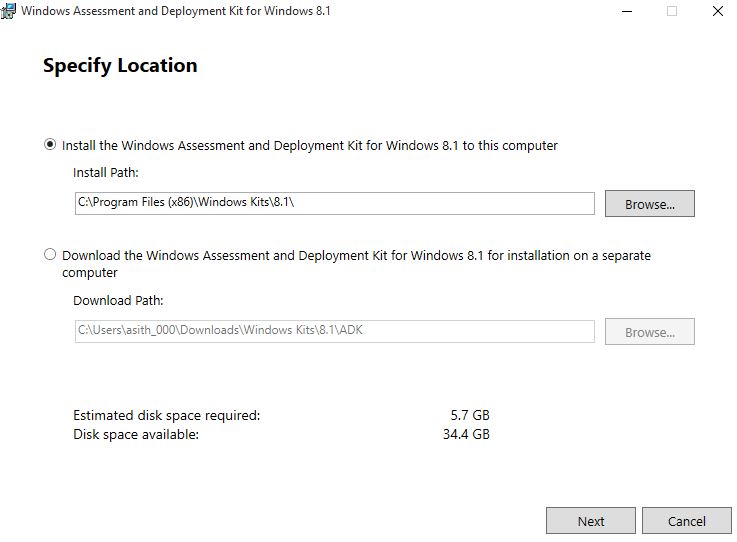The image size is (737, 542).
Task: Click the 'Download Path:' label
Action: [118, 300]
